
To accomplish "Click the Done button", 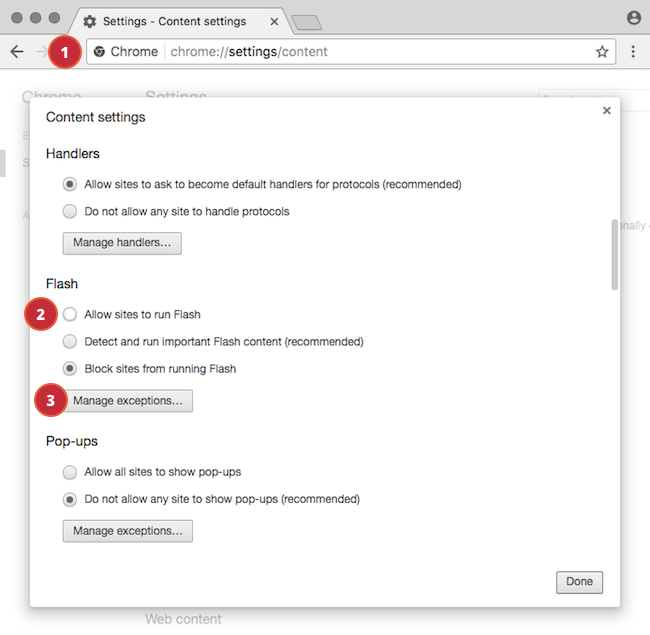I will 579,582.
